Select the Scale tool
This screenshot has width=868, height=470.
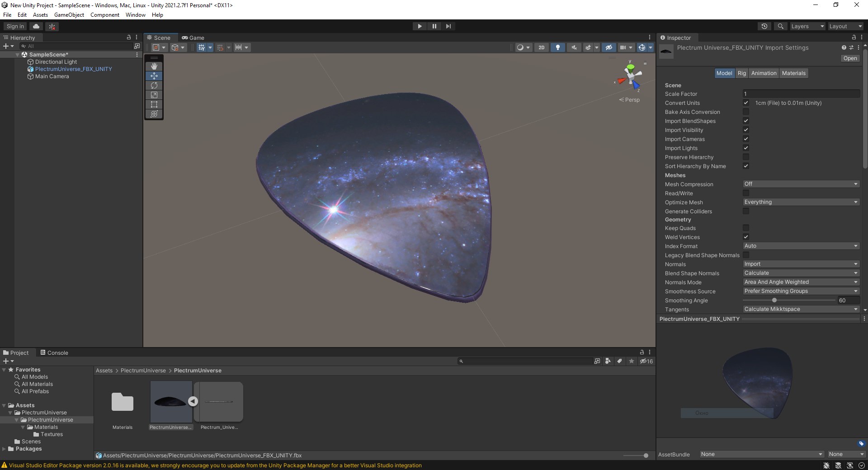click(154, 95)
